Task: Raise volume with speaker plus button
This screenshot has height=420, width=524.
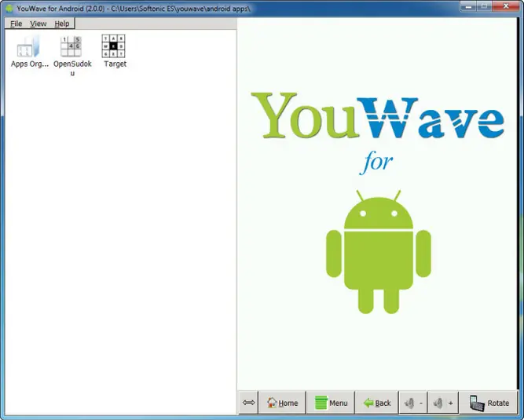Action: click(x=443, y=403)
